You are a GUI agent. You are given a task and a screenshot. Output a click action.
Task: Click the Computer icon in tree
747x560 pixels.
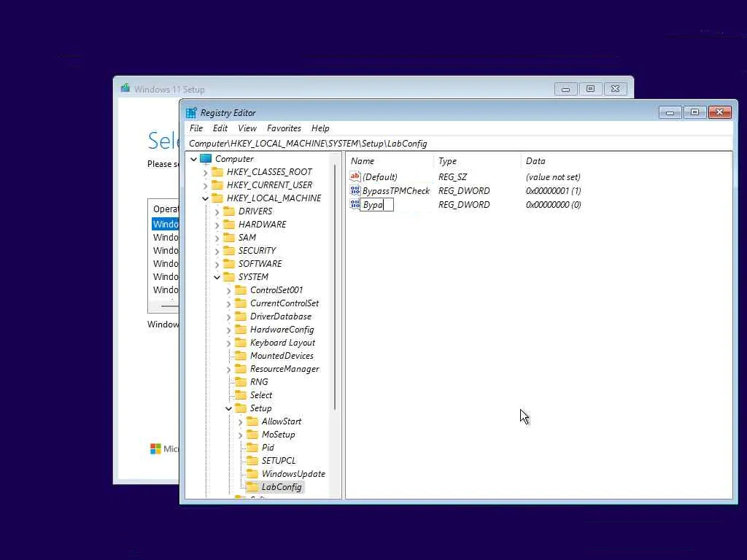pyautogui.click(x=206, y=158)
